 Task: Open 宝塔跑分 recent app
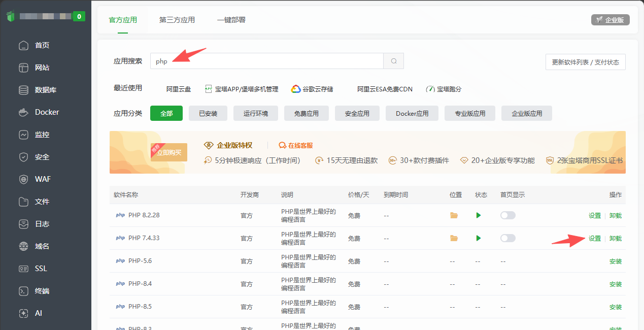pos(444,89)
